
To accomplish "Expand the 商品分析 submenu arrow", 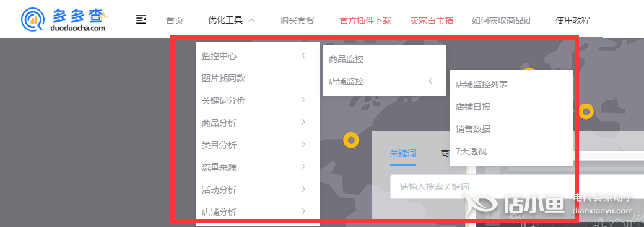I will (303, 122).
